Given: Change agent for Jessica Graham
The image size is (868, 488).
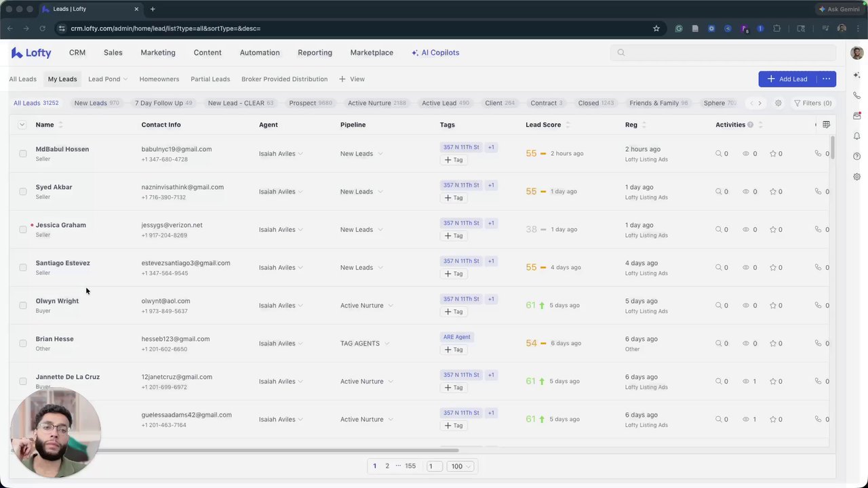Looking at the screenshot, I should tap(281, 230).
